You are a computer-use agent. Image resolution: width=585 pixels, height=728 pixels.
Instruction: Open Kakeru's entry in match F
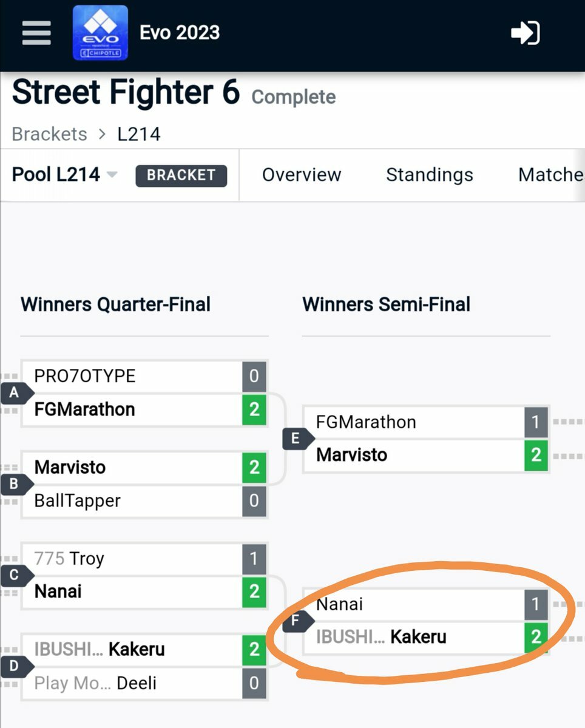click(414, 637)
